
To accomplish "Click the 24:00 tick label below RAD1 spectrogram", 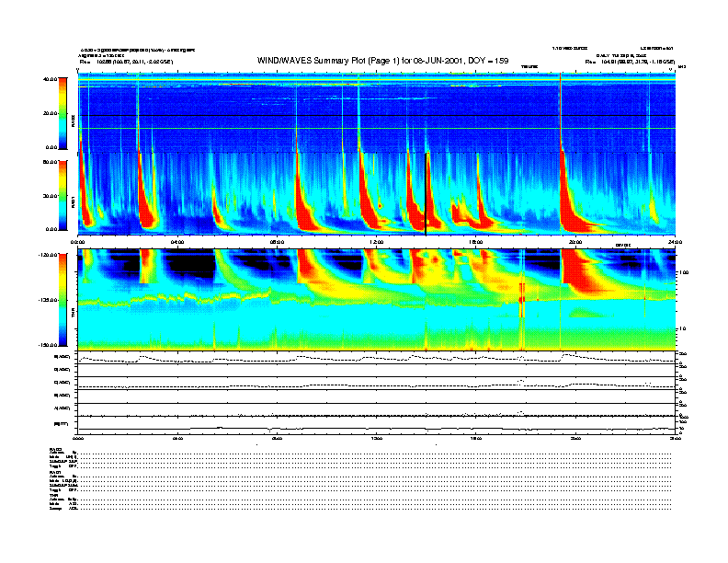I will (675, 242).
